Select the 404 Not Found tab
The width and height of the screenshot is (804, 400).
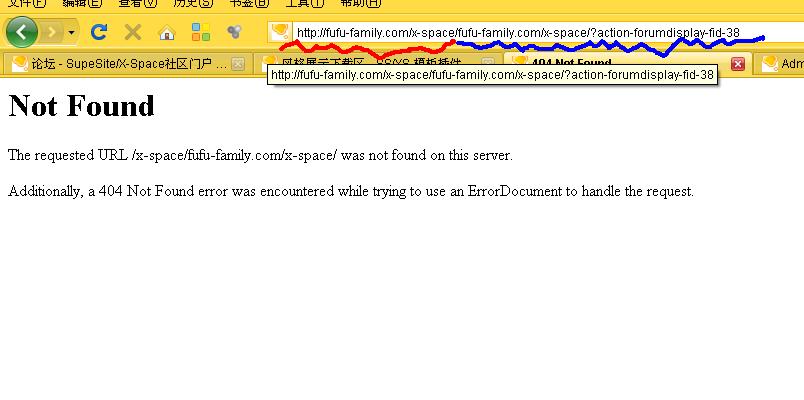click(628, 64)
